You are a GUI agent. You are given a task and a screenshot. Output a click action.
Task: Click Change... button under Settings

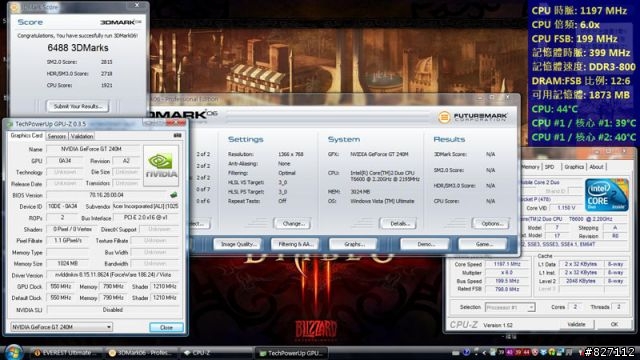tap(293, 223)
